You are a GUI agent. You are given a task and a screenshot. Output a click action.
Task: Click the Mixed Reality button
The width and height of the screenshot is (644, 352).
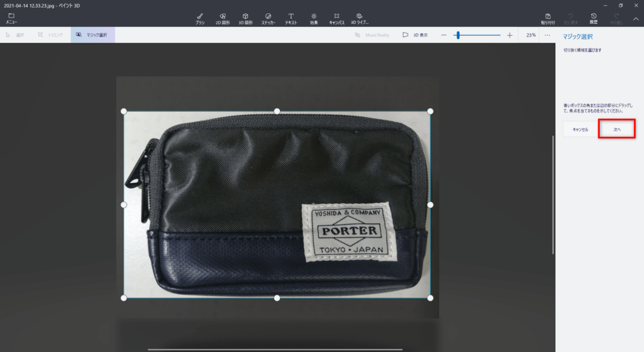click(x=372, y=35)
